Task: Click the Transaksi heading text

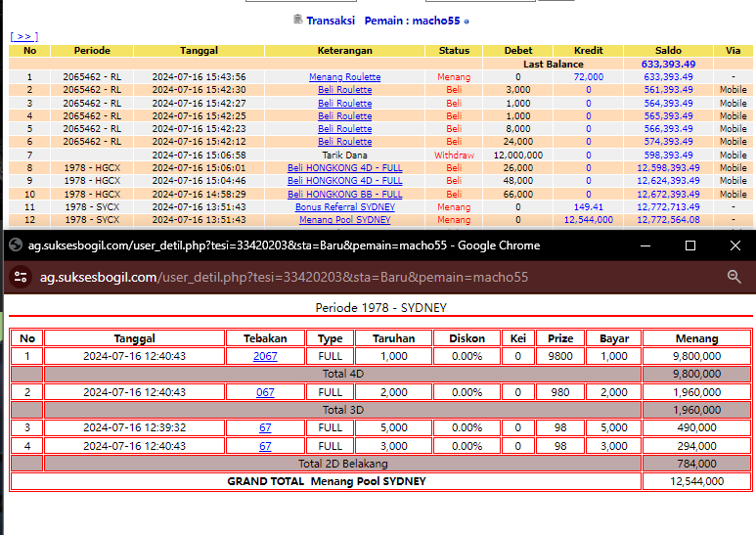Action: [x=331, y=21]
